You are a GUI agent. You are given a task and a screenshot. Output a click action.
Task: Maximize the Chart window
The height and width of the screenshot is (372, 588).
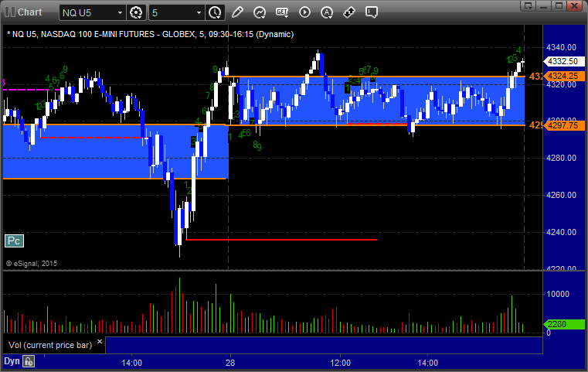coord(559,5)
